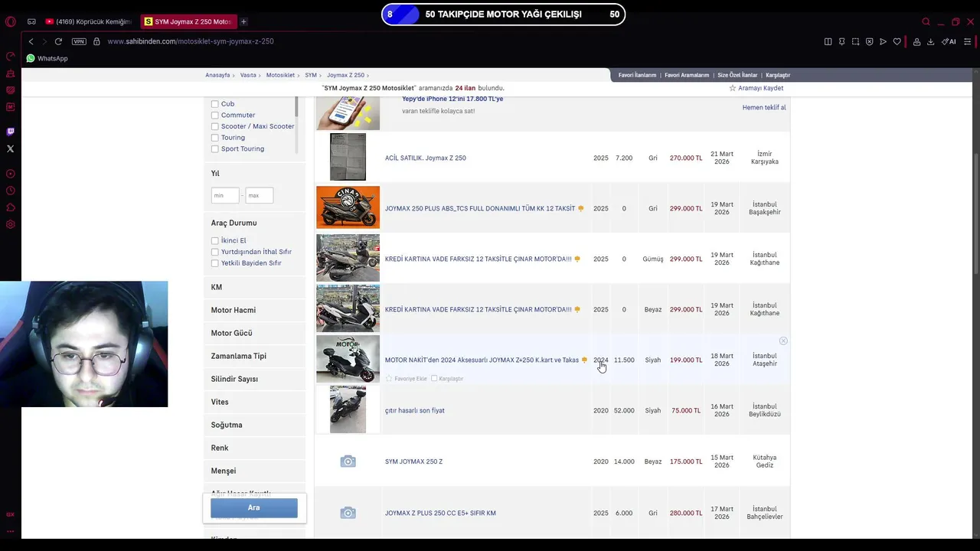
Task: Check the Commuter category checkbox
Action: (x=214, y=116)
